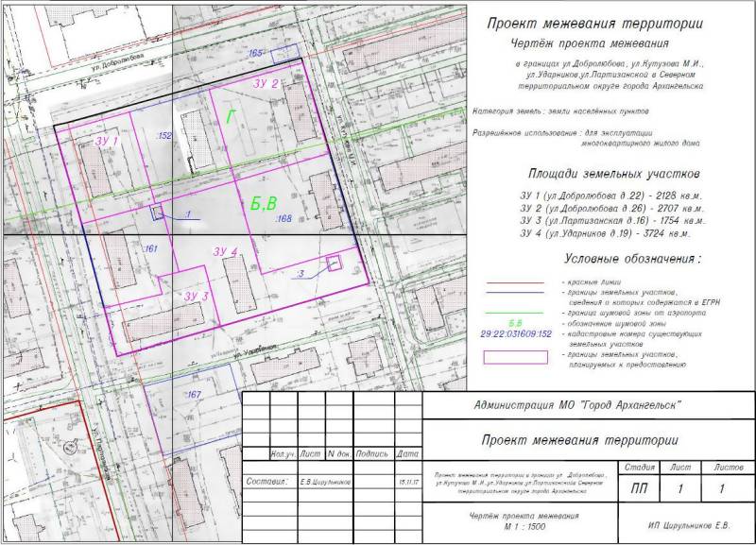Select the green 'Б,В' label on the map
The height and width of the screenshot is (545, 756).
point(264,203)
